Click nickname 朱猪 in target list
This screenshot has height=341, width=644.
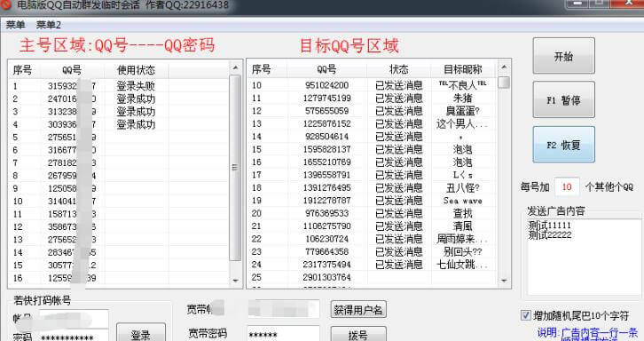462,98
